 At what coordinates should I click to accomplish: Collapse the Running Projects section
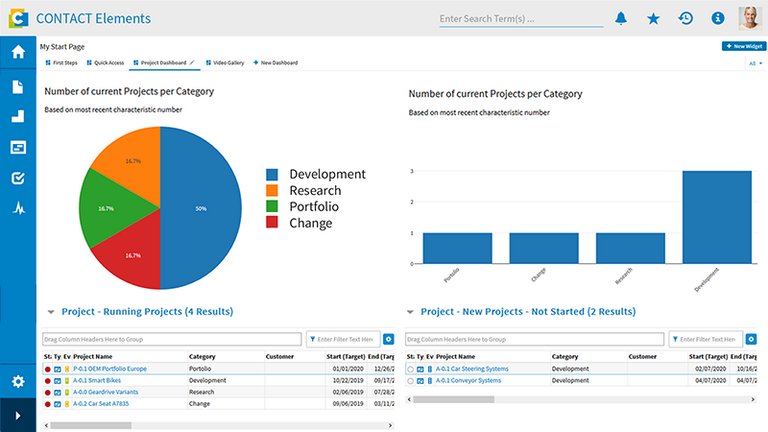(50, 312)
